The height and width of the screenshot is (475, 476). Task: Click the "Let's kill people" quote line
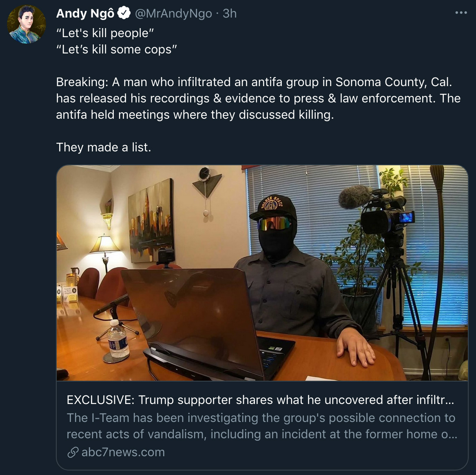pos(105,33)
